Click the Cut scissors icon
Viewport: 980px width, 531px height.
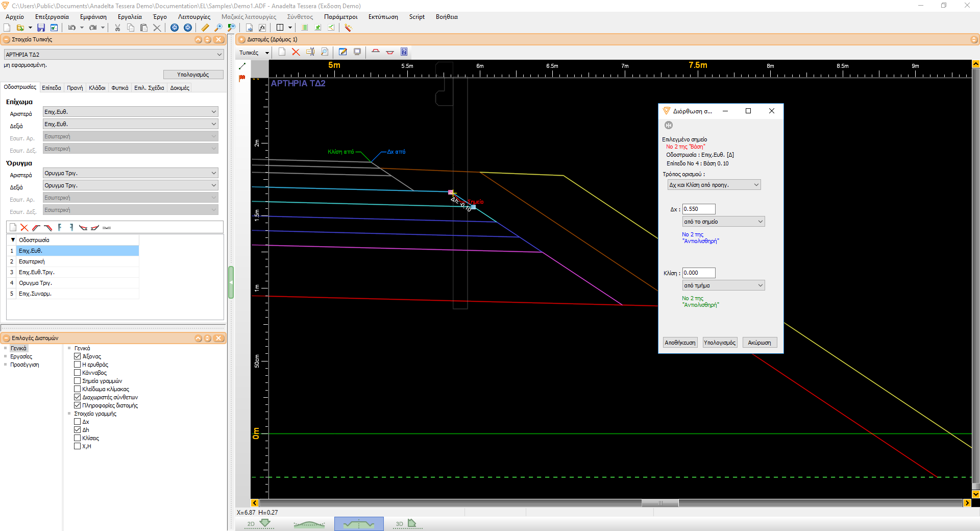click(117, 28)
